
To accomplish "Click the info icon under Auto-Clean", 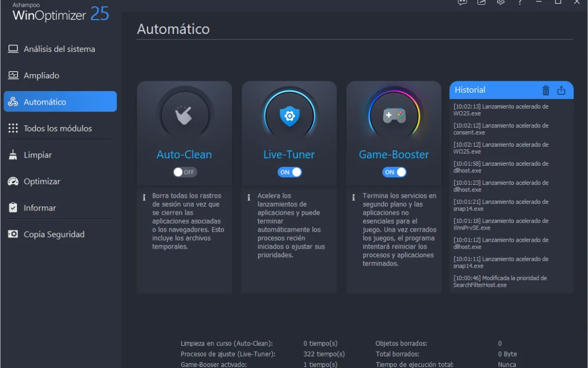I will pos(144,197).
